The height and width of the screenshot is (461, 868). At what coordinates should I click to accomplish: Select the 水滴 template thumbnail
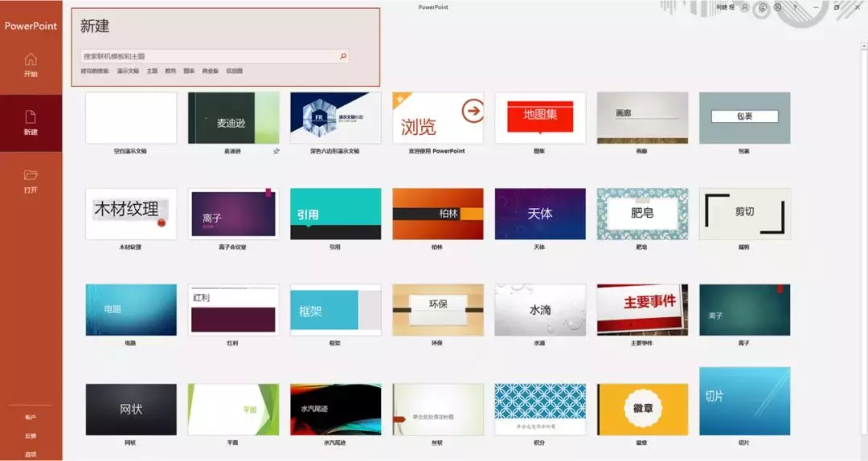tap(540, 310)
